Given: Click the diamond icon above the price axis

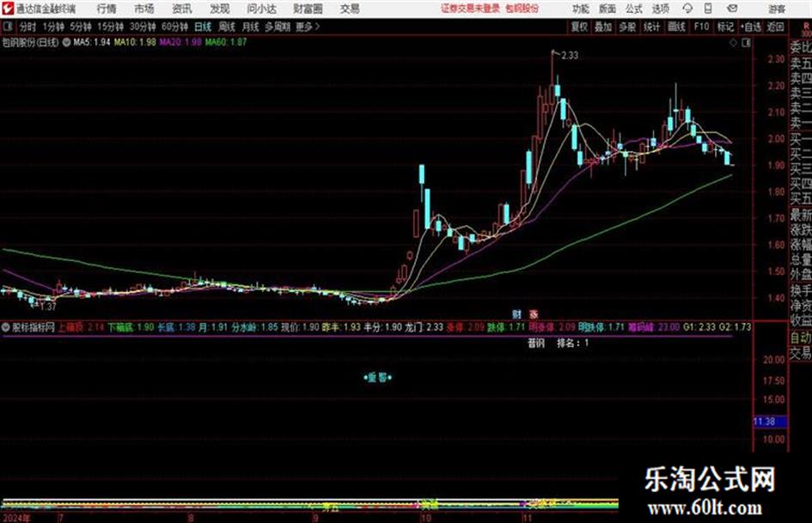Looking at the screenshot, I should (733, 43).
